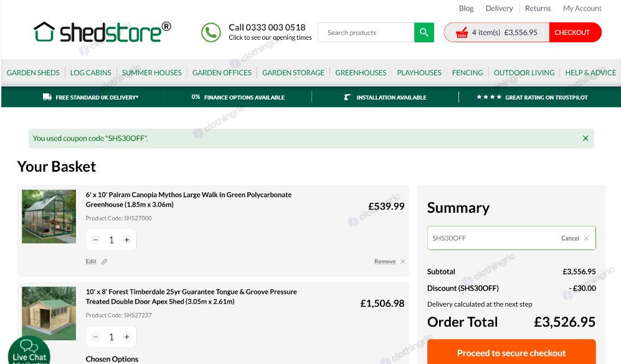Open the Palram Canopia greenhouse title link
The height and width of the screenshot is (364, 621).
[x=189, y=199]
